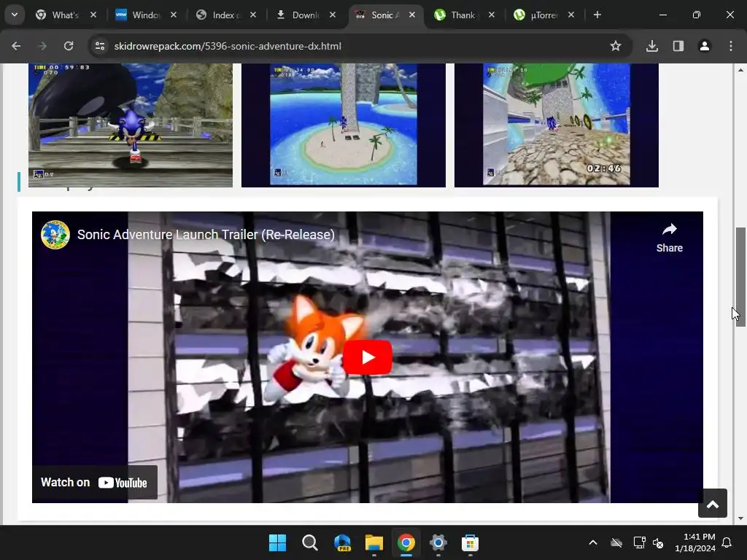This screenshot has height=560, width=747.
Task: Close the µTorrent tab
Action: tap(571, 15)
